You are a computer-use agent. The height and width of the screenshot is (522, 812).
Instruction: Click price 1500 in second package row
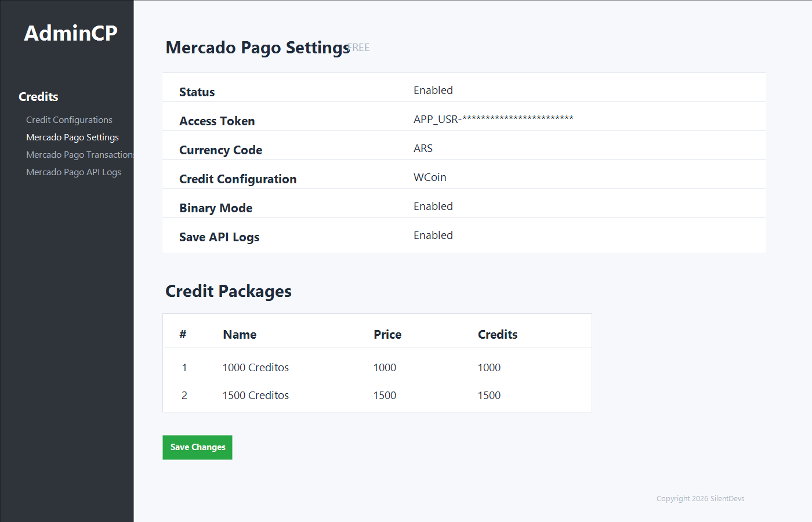385,396
